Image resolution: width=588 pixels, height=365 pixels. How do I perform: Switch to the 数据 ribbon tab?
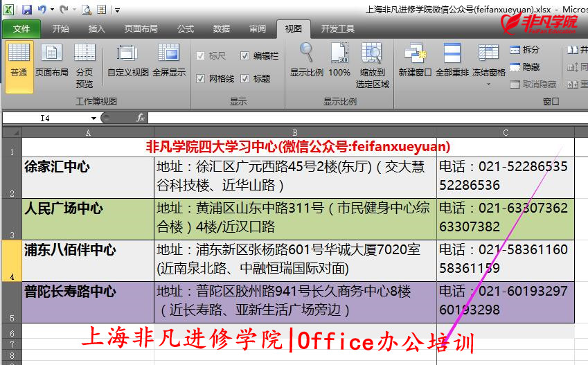pos(221,28)
